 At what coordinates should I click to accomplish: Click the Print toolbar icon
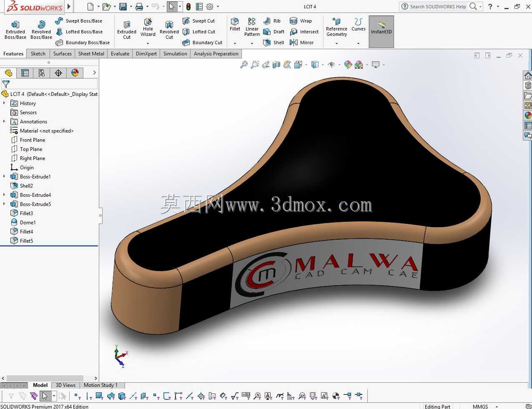139,7
